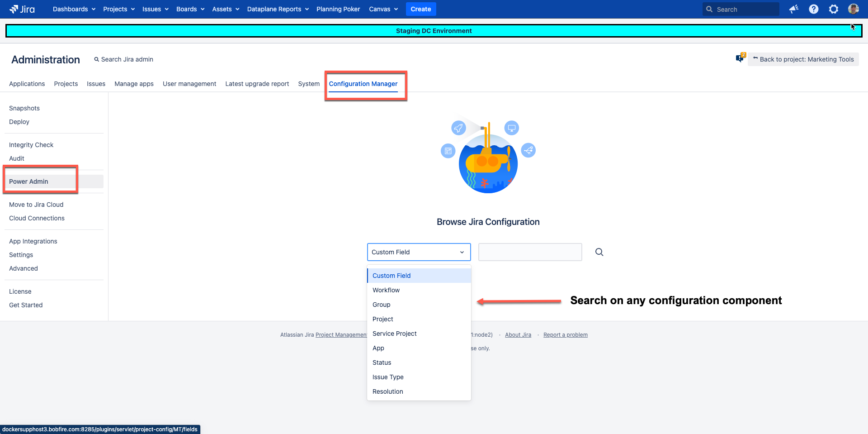The width and height of the screenshot is (868, 434).
Task: Select the Workflow option in the dropdown list
Action: tap(386, 290)
